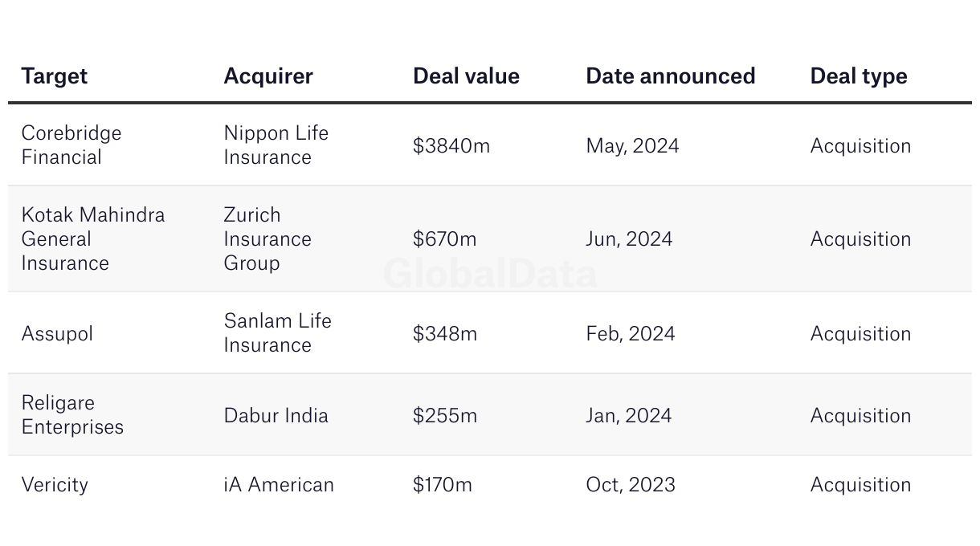Select the Zurich Insurance Group cell
The width and height of the screenshot is (980, 546).
pyautogui.click(x=267, y=238)
